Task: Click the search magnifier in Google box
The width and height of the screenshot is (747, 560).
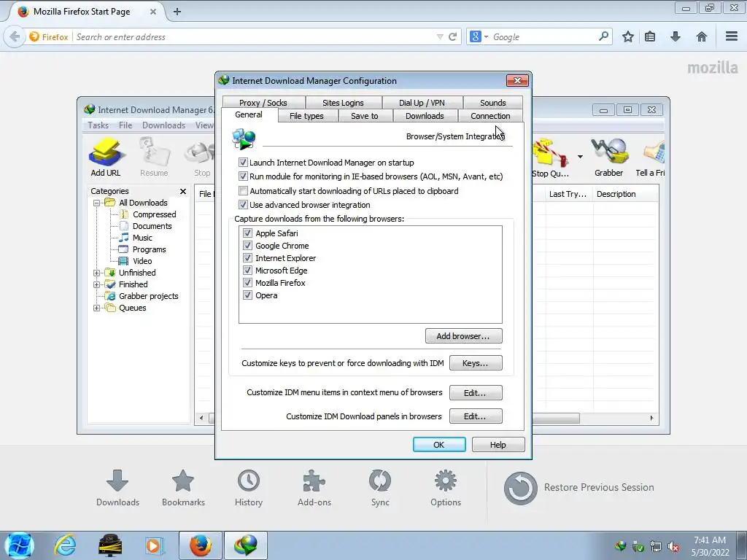Action: coord(603,36)
